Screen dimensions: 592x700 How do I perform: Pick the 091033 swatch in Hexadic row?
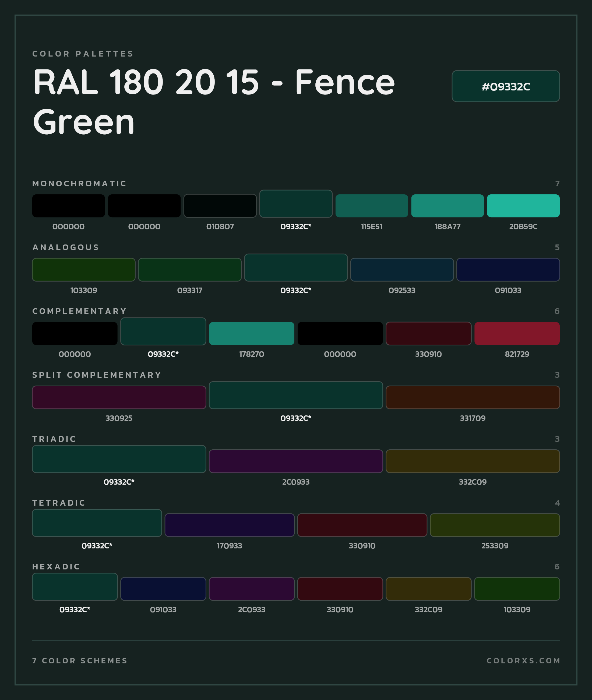[163, 589]
